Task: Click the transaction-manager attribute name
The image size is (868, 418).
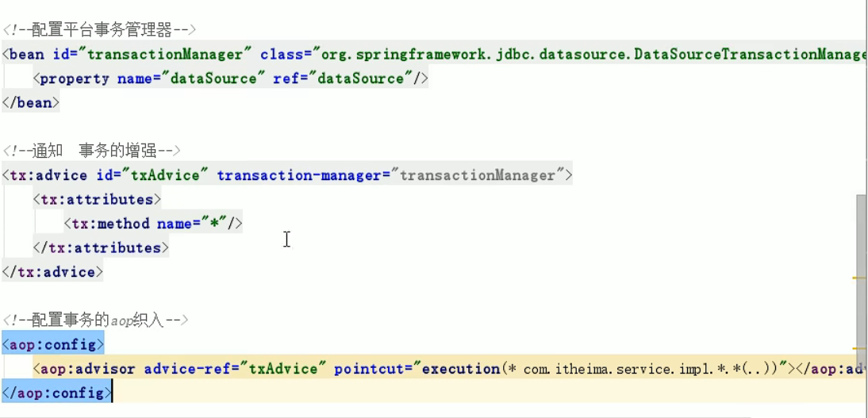Action: [x=298, y=175]
